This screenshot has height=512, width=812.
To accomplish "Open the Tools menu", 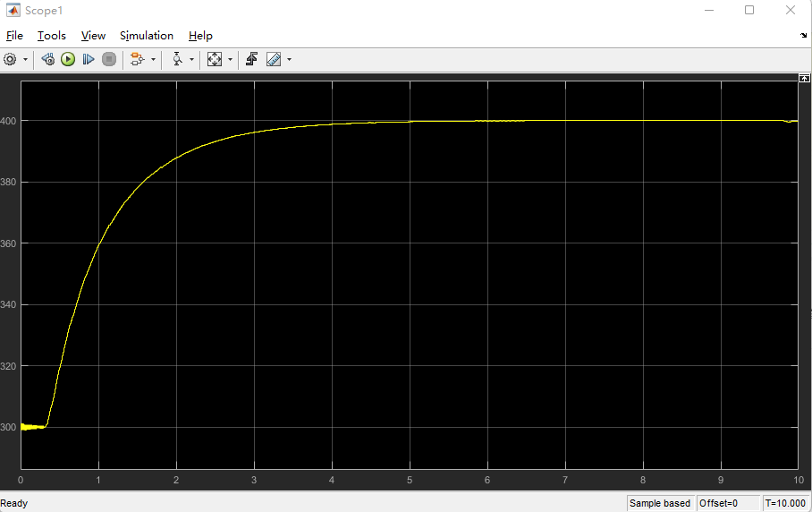I will coord(52,36).
